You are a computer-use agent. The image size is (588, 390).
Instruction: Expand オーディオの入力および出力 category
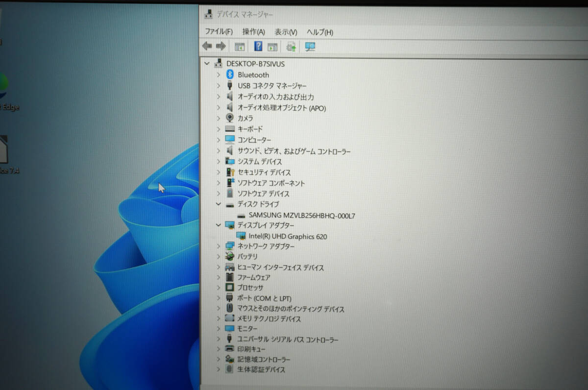coord(219,97)
